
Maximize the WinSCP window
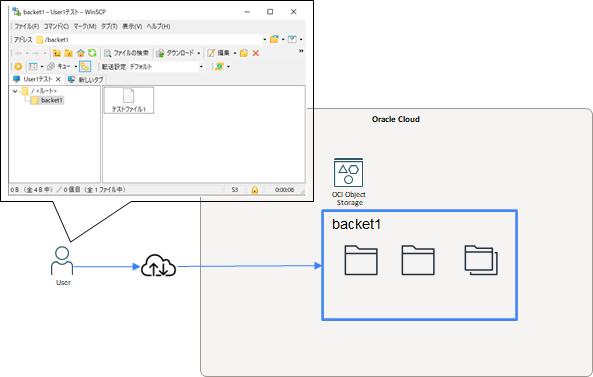pyautogui.click(x=270, y=12)
